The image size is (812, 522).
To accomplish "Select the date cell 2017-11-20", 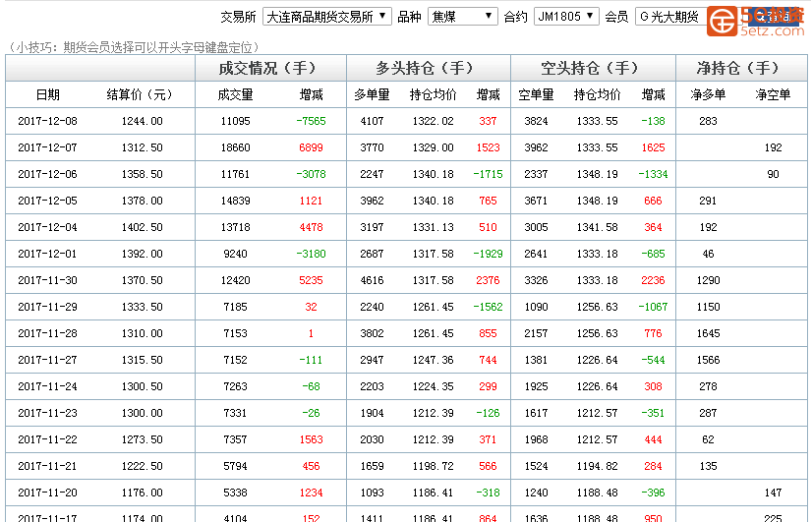I will coord(47,493).
